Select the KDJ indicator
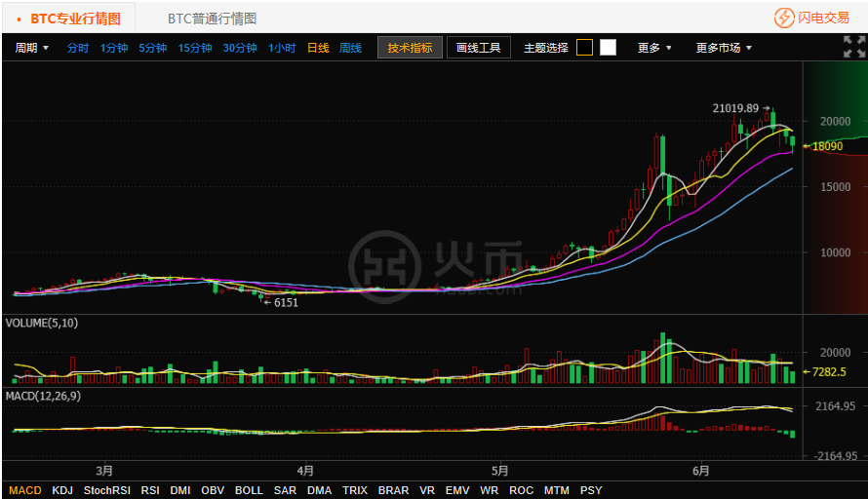 coord(62,490)
